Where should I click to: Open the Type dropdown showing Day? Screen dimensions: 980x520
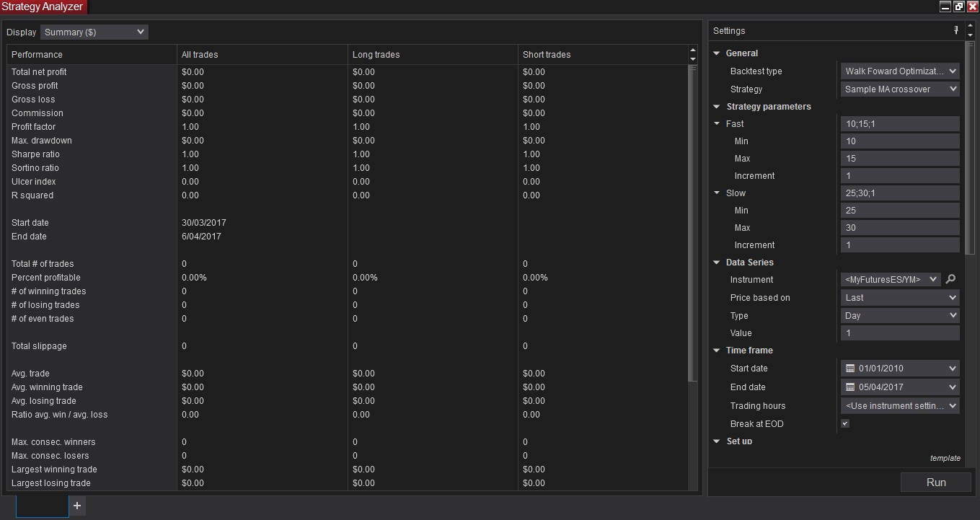click(x=900, y=315)
